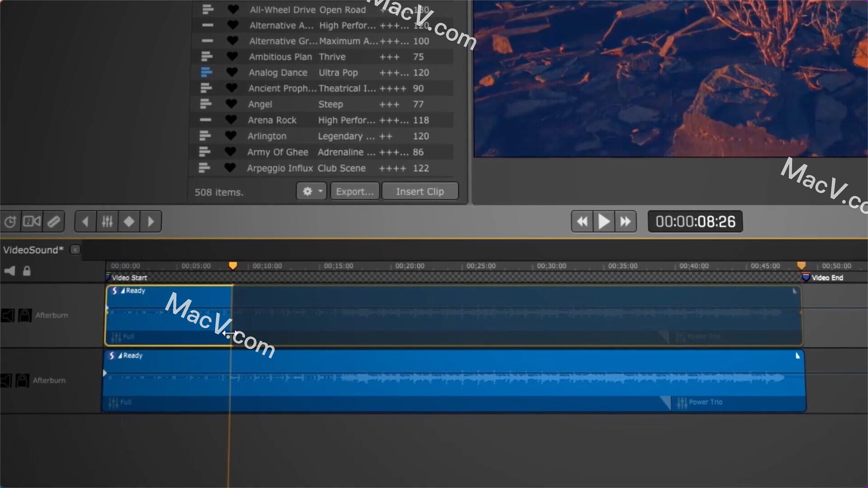Select the Arena Rock song row
Image resolution: width=868 pixels, height=488 pixels.
[x=322, y=120]
